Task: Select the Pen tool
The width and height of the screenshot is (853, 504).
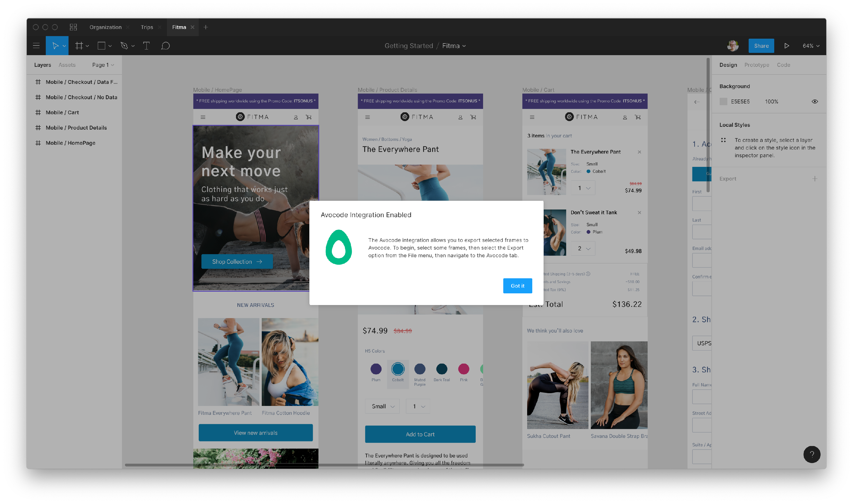Action: click(x=124, y=45)
